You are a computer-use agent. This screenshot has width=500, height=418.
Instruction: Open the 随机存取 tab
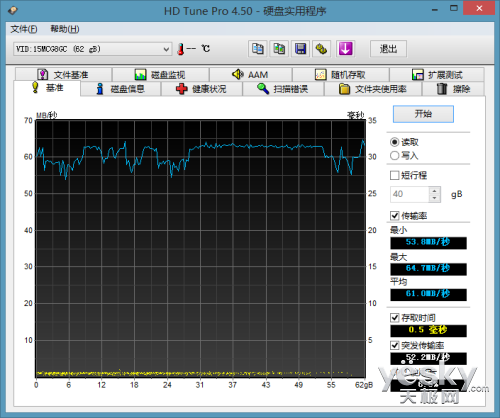click(341, 74)
